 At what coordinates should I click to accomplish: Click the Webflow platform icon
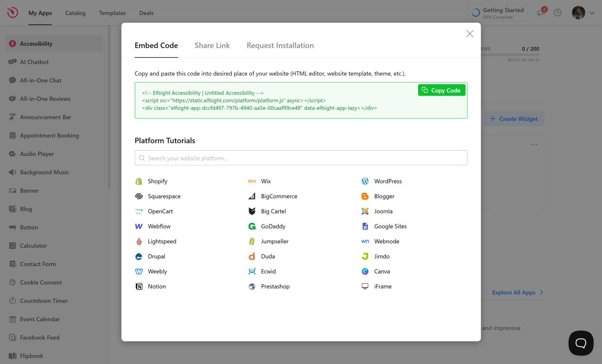pyautogui.click(x=139, y=226)
